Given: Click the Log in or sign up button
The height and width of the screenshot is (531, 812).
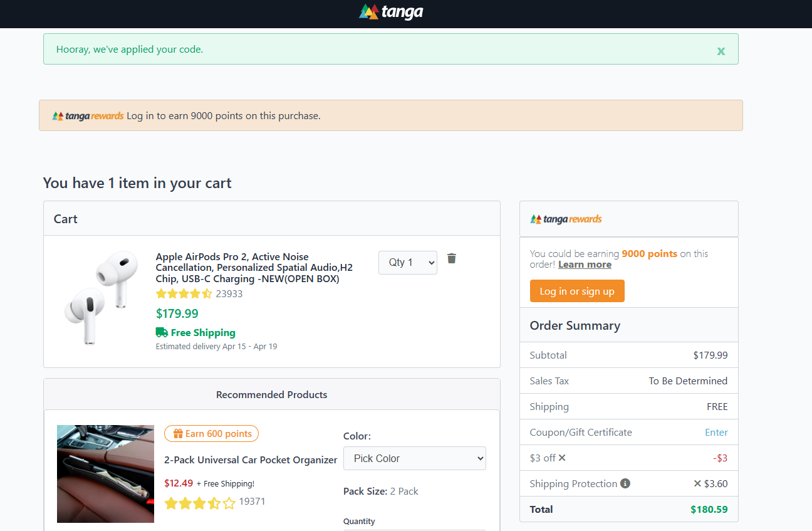Looking at the screenshot, I should click(x=577, y=291).
